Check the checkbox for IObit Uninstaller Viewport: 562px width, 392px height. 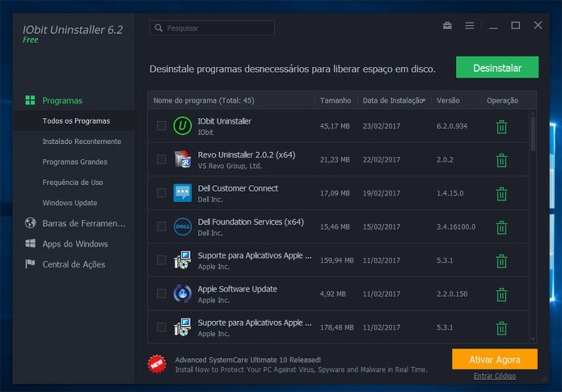[161, 126]
